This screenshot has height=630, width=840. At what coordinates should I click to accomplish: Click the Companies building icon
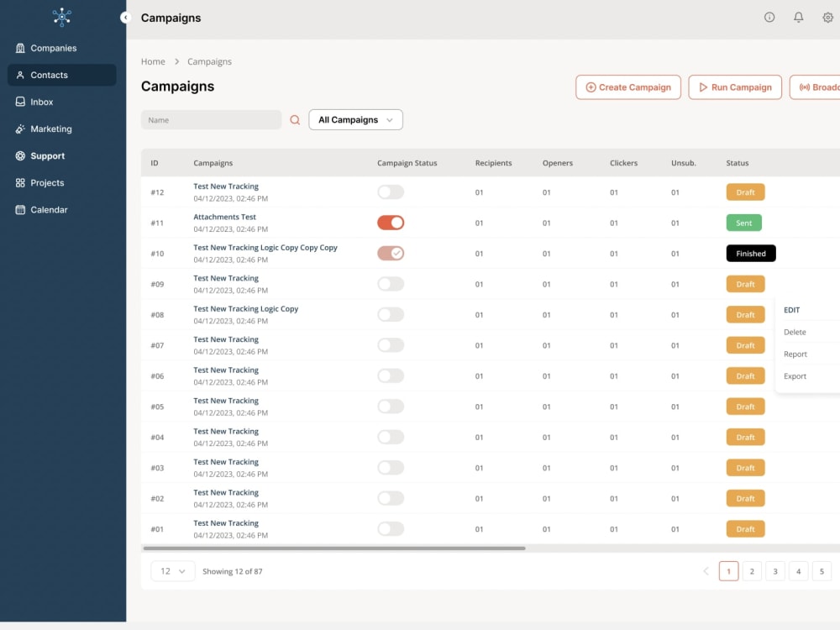pyautogui.click(x=20, y=48)
